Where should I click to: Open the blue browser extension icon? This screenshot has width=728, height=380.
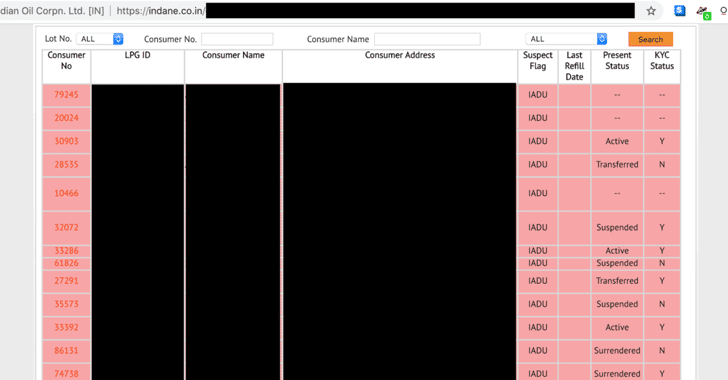pos(679,11)
